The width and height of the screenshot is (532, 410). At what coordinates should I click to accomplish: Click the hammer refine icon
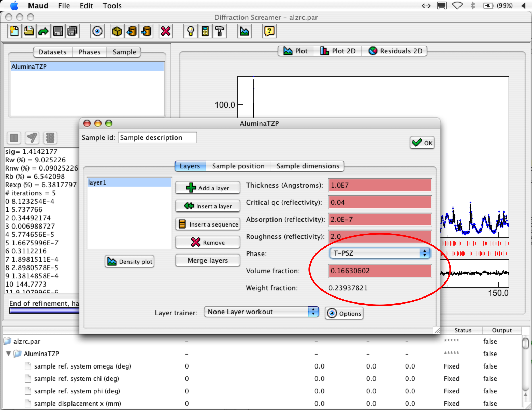point(220,31)
